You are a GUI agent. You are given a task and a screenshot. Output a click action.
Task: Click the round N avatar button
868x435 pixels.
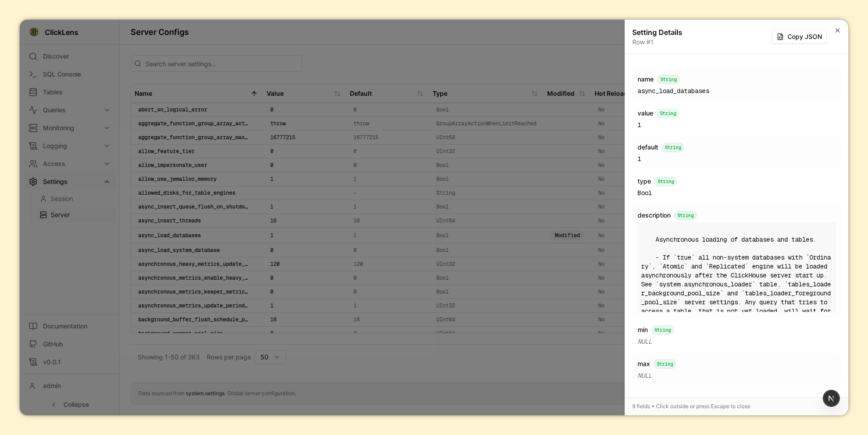(831, 398)
